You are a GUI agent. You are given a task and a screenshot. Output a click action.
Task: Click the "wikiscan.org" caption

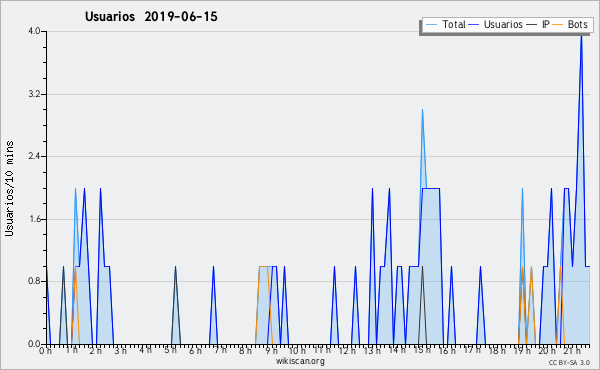[x=300, y=361]
